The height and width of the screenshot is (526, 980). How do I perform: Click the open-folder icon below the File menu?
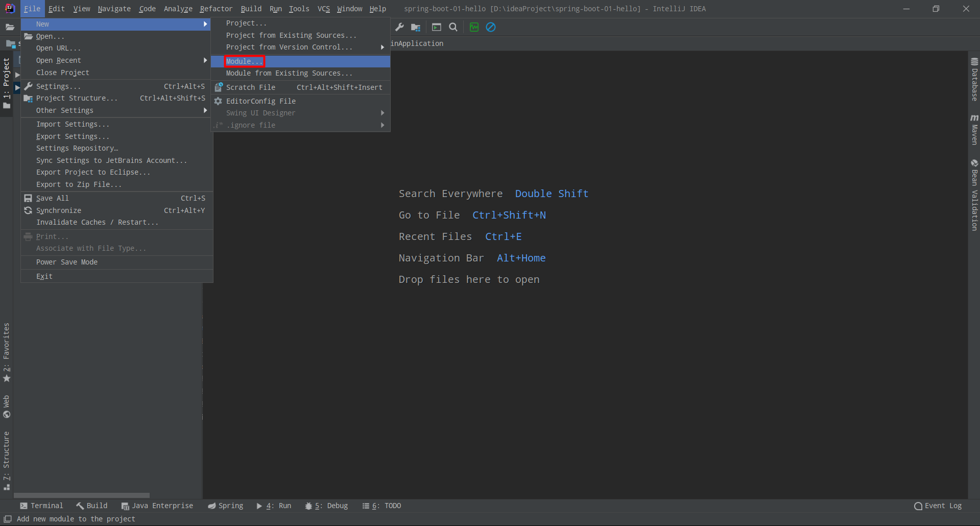pos(10,27)
